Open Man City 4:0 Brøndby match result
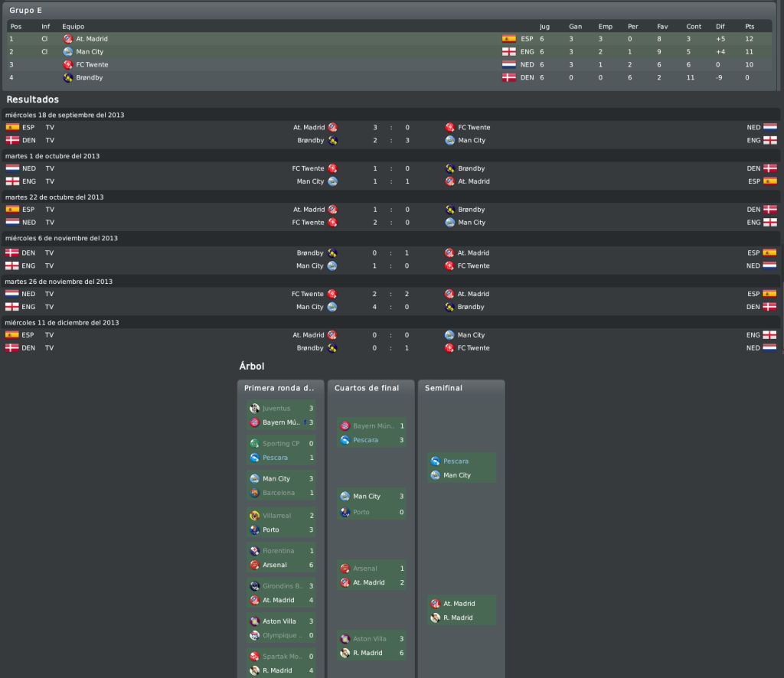Screen dimensions: 784x678 (x=391, y=308)
